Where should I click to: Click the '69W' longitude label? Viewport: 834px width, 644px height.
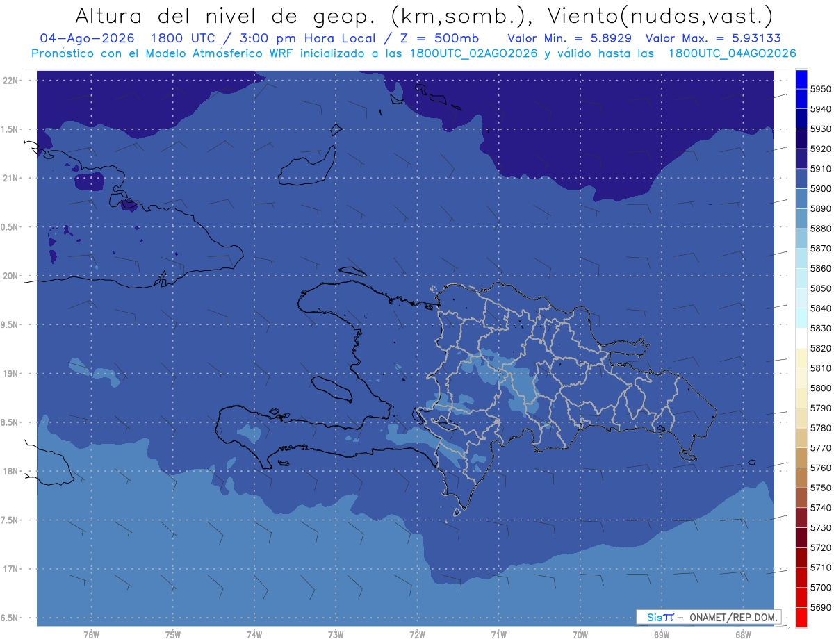coord(662,634)
